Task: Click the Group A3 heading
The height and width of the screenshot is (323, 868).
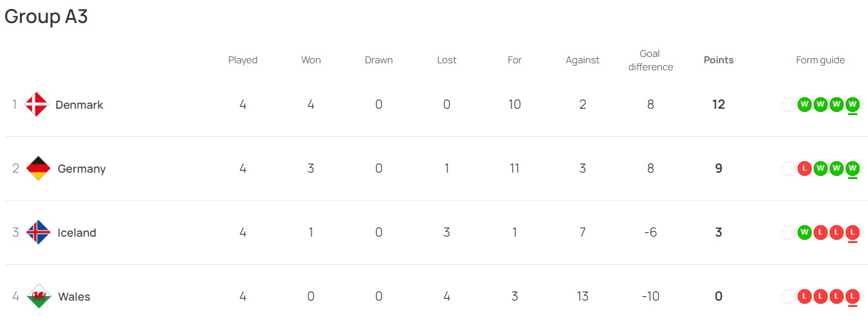Action: pos(46,17)
